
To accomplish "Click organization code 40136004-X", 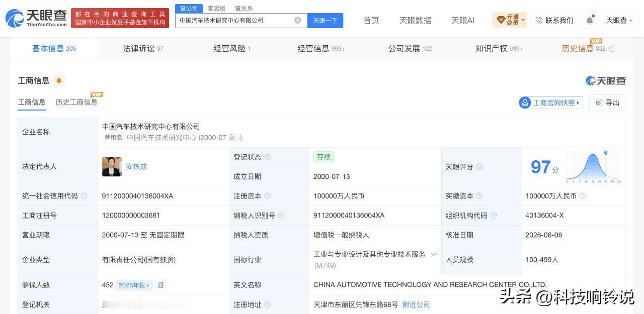I will [544, 216].
